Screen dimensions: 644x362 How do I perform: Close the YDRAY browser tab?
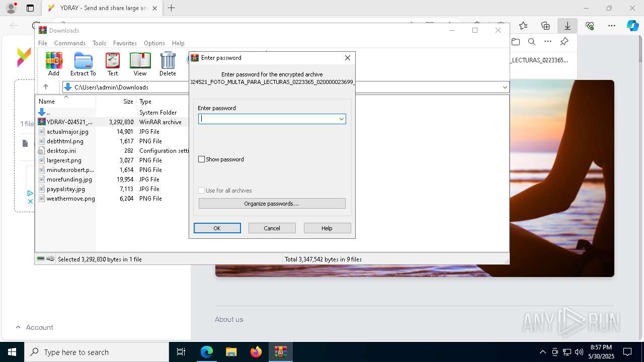click(154, 8)
